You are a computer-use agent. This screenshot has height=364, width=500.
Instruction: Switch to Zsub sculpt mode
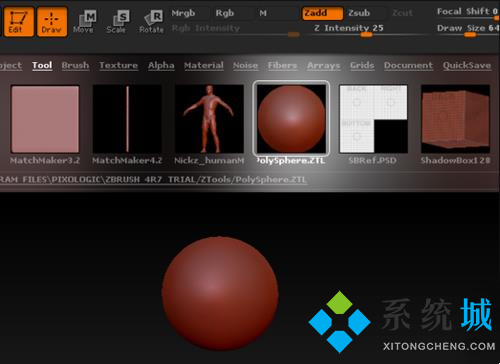click(x=359, y=13)
